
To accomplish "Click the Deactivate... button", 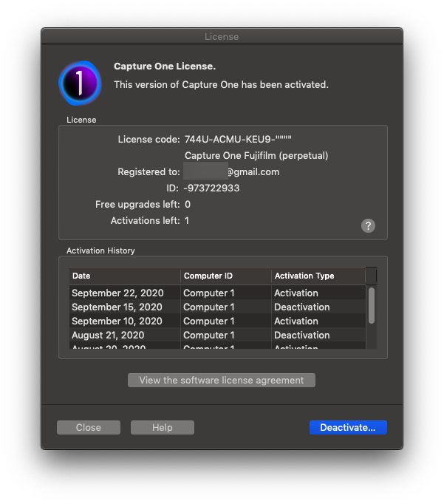I will pyautogui.click(x=348, y=427).
